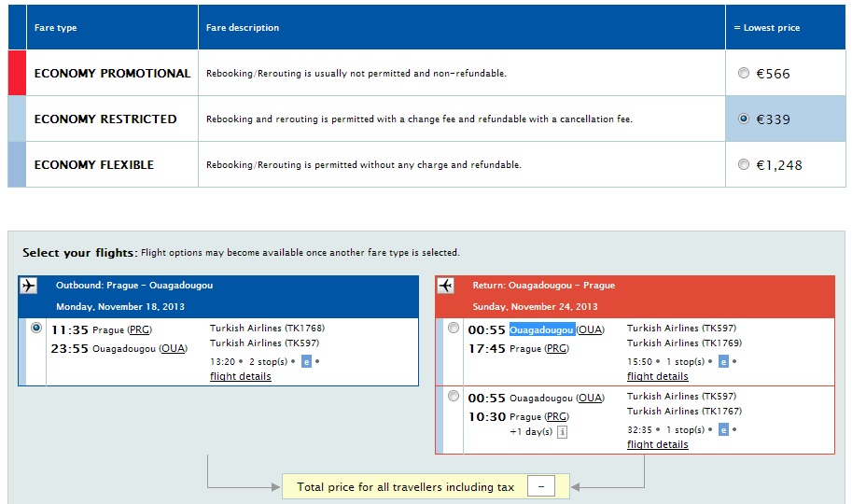
Task: Click the ECONOMY FLEXIBLE fare name
Action: point(94,164)
